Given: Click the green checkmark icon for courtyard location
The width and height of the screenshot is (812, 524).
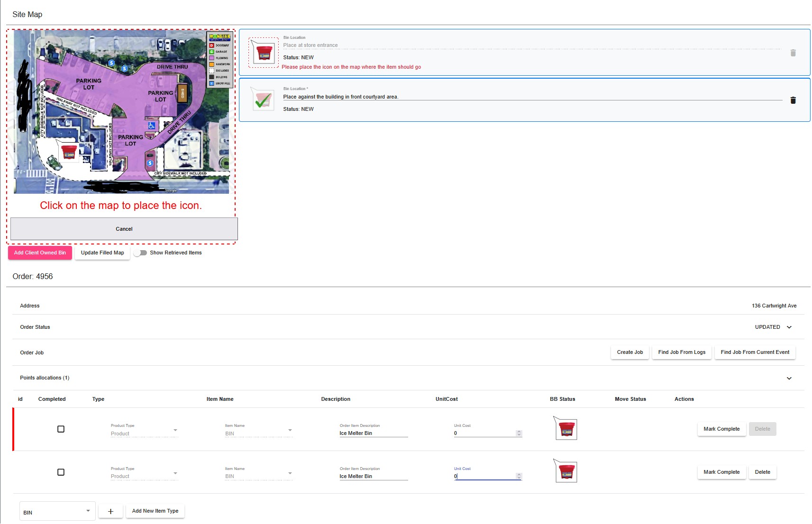Looking at the screenshot, I should pyautogui.click(x=263, y=100).
